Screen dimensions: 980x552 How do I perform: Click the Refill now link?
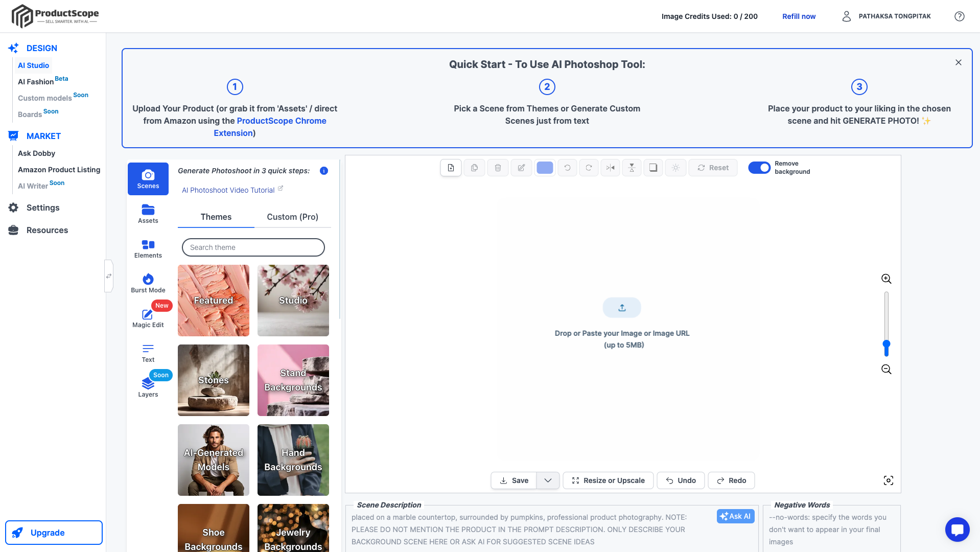798,16
